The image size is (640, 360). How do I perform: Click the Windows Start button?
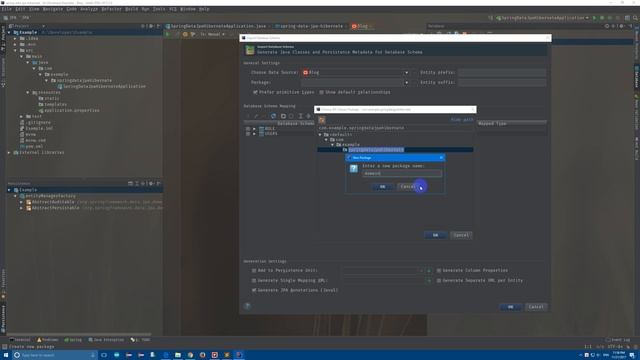pyautogui.click(x=6, y=355)
